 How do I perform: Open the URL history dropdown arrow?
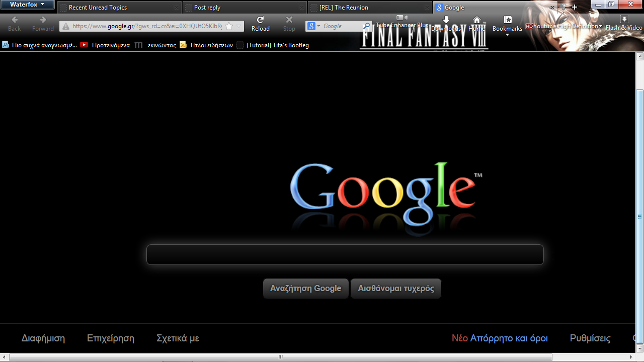(239, 26)
